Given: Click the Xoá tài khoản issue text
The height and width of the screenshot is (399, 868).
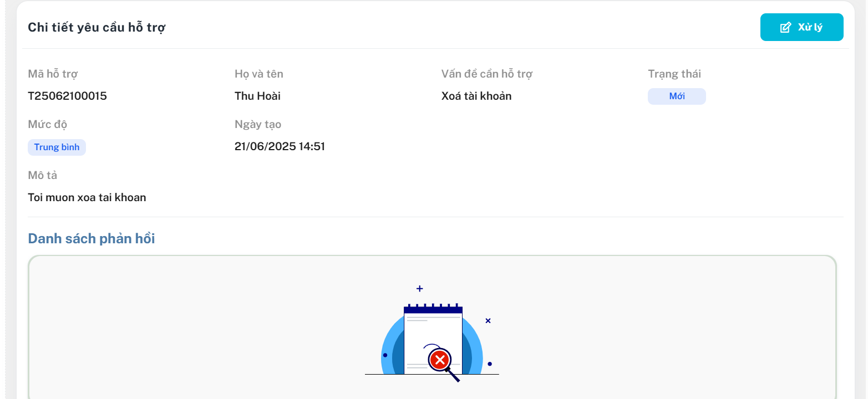Looking at the screenshot, I should click(x=476, y=96).
